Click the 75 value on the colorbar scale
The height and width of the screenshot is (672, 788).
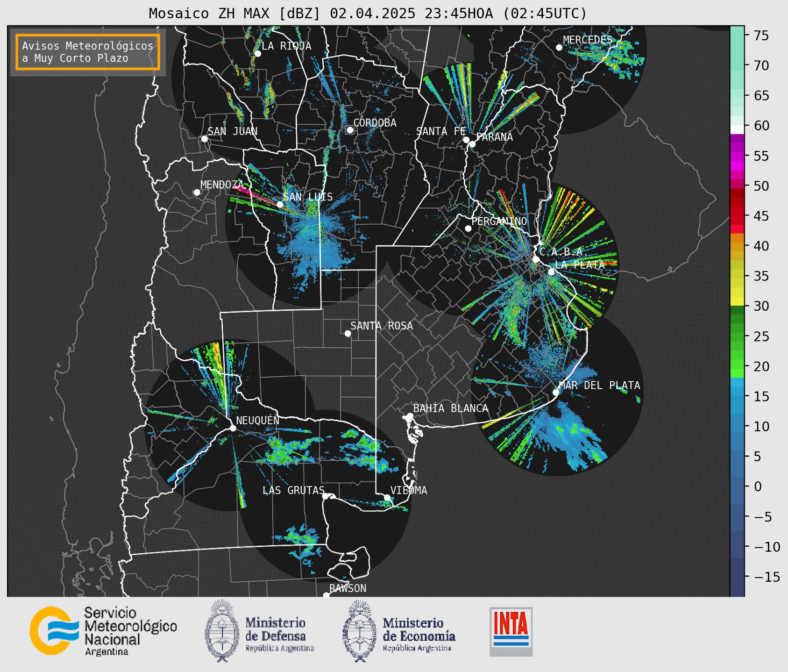pyautogui.click(x=760, y=36)
